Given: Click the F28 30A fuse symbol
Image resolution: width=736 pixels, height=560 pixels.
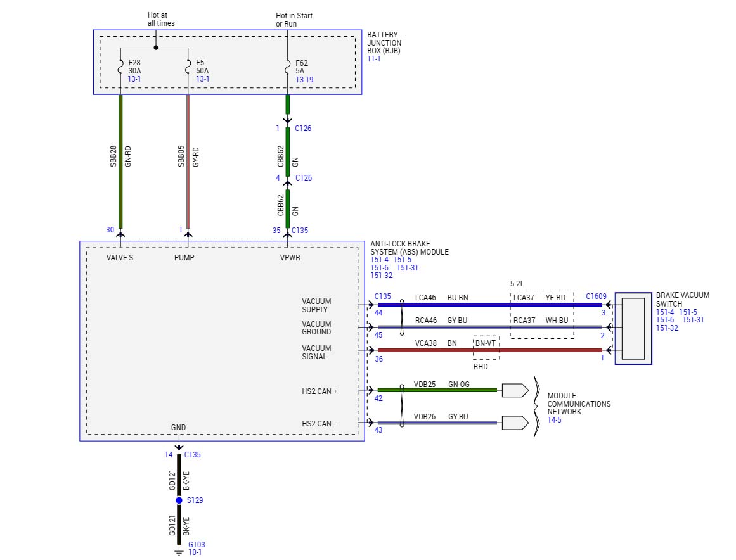Looking at the screenshot, I should click(120, 67).
